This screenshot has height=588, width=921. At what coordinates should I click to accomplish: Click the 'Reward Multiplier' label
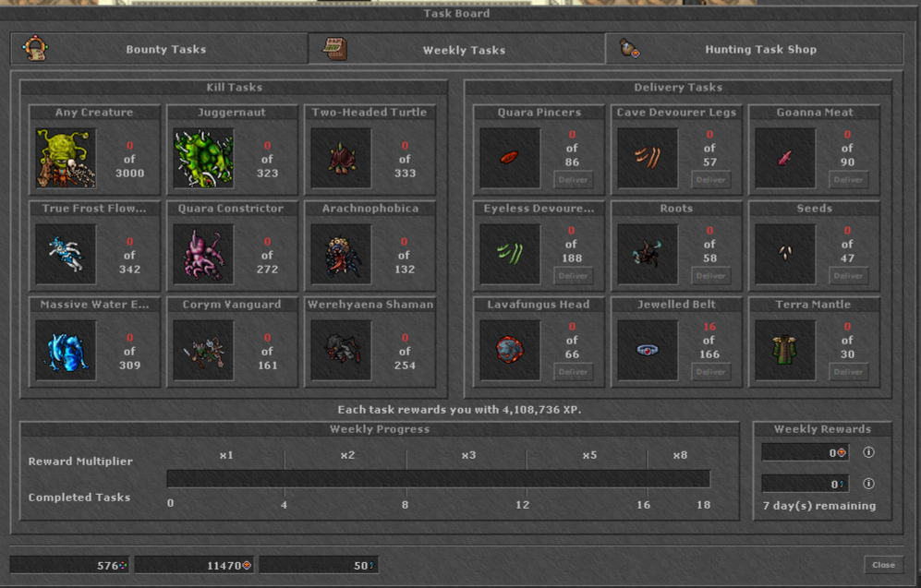pos(80,462)
